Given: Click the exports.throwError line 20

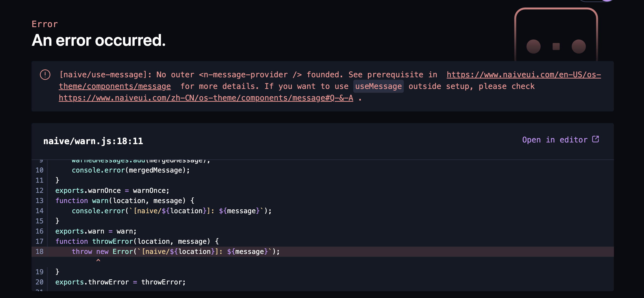Looking at the screenshot, I should coord(120,282).
